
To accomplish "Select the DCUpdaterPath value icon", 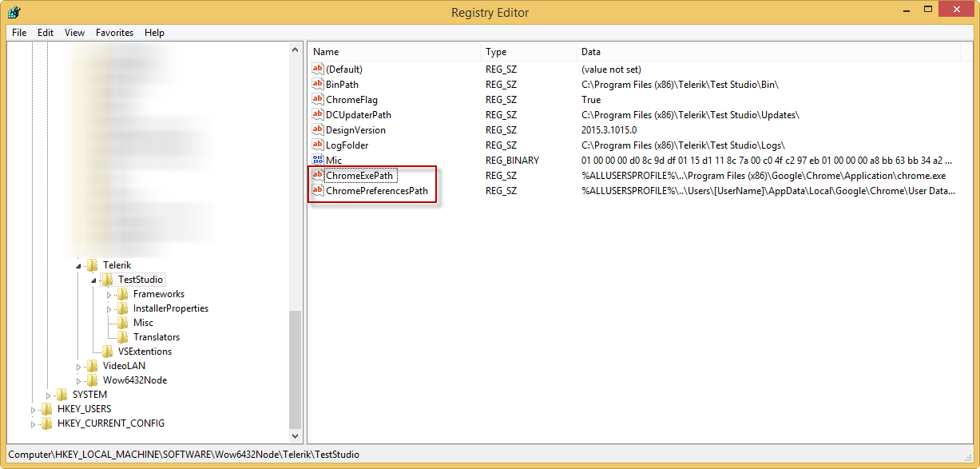I will tap(318, 115).
